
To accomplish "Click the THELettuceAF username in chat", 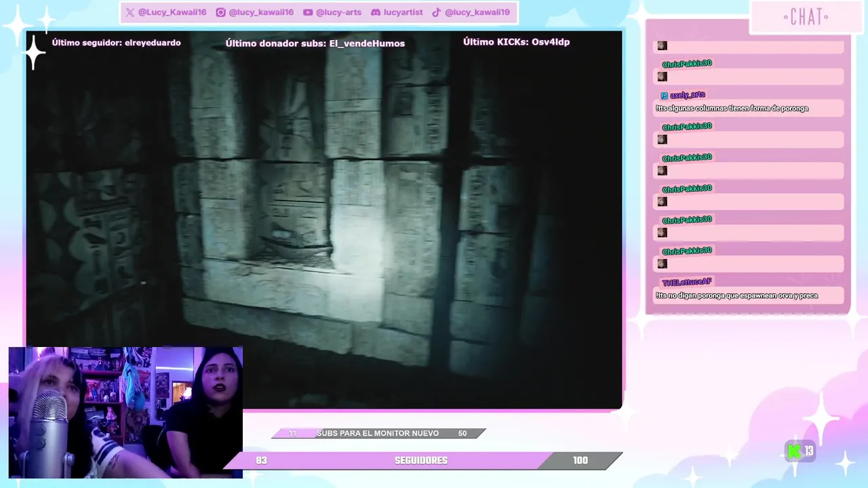I will [687, 282].
